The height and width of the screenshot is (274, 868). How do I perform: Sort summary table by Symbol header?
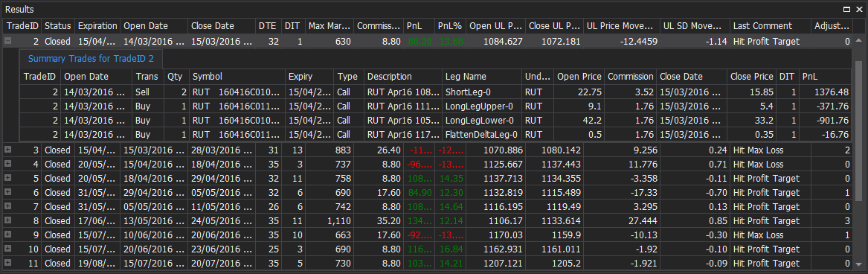(x=237, y=77)
